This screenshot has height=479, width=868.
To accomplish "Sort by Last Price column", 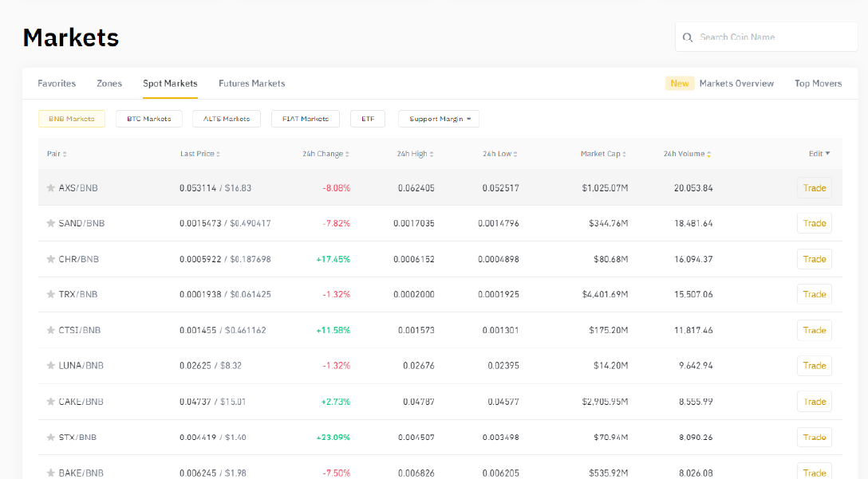I will [x=199, y=154].
